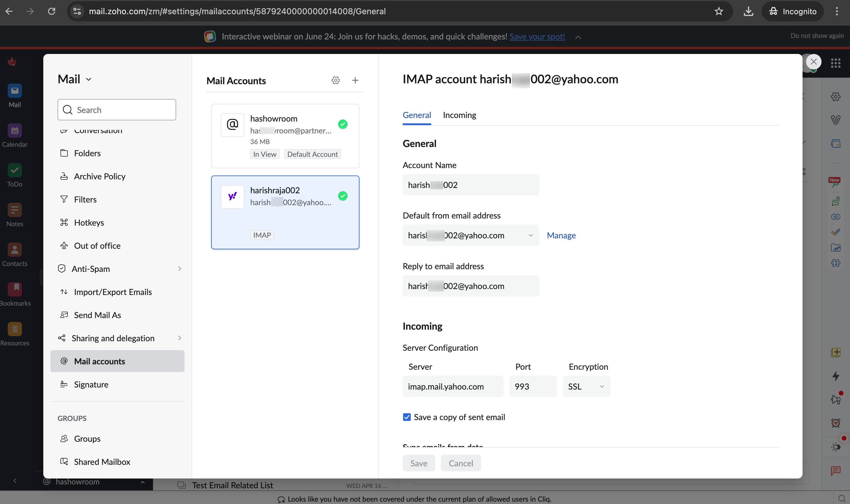850x504 pixels.
Task: Open Signature settings in sidebar
Action: point(91,385)
